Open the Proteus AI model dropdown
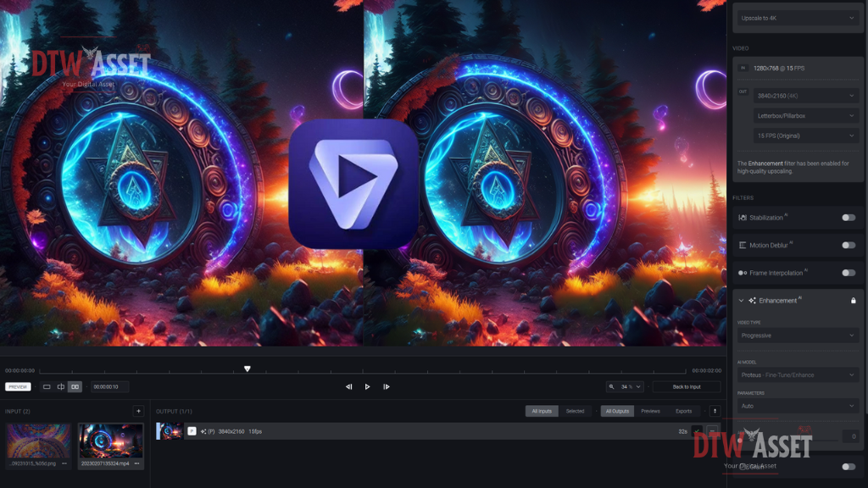 pos(797,374)
